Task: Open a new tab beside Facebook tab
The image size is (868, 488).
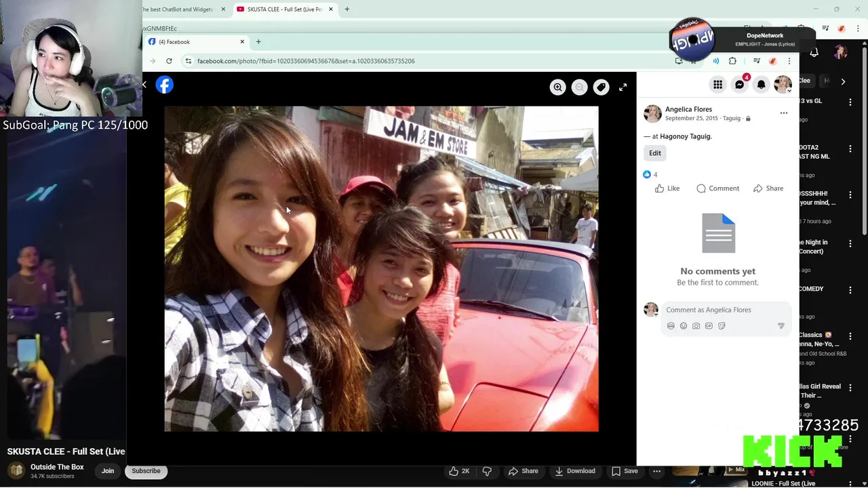Action: point(258,42)
